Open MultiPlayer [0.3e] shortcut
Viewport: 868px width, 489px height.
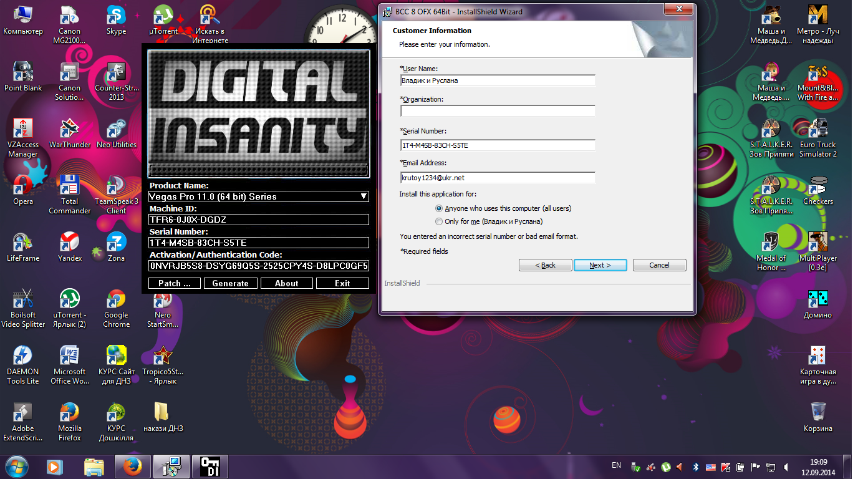coord(818,252)
